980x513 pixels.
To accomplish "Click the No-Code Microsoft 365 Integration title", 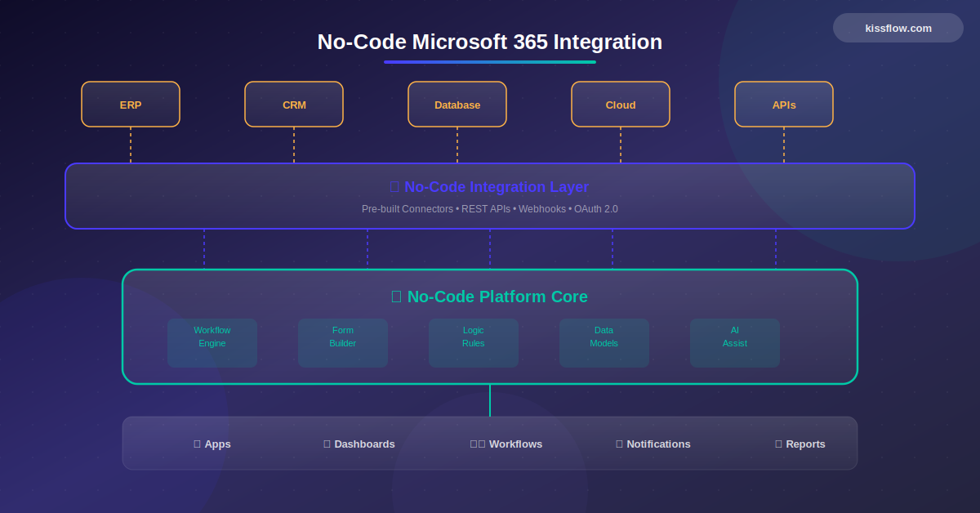I will [x=490, y=42].
